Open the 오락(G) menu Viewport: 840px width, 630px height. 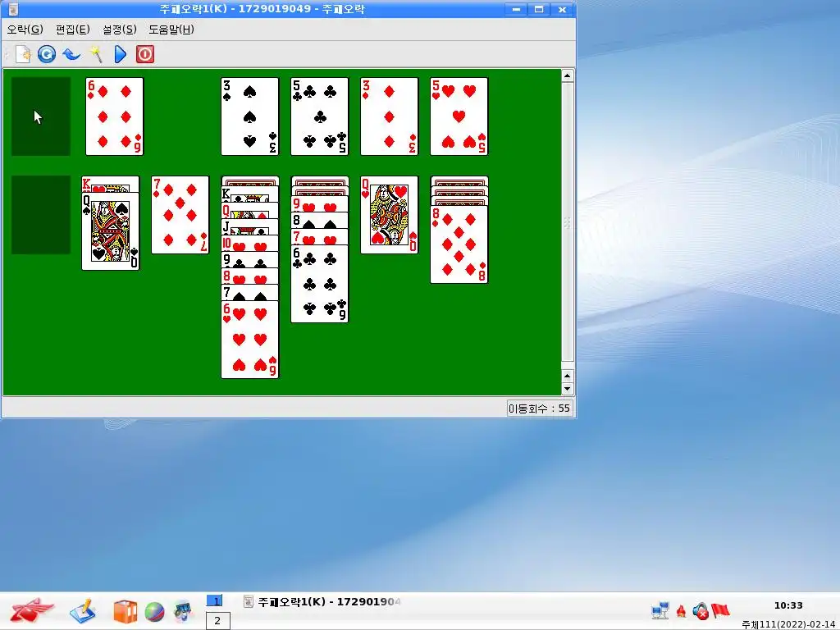click(x=25, y=30)
